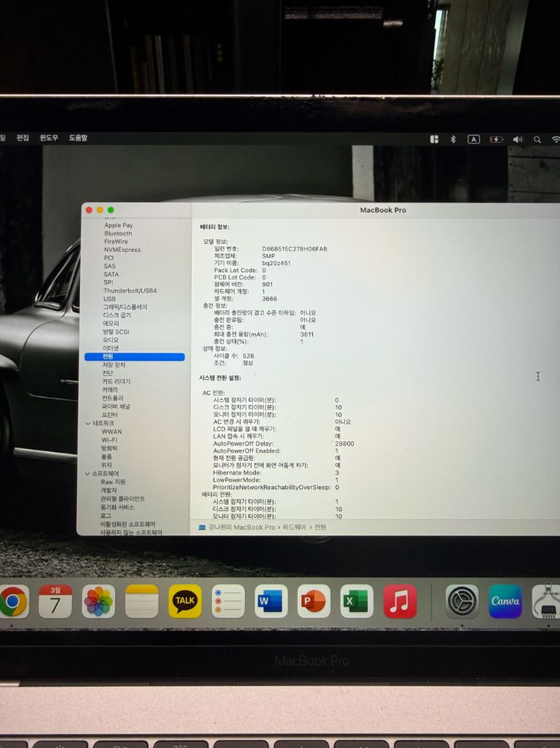Viewport: 560px width, 748px height.
Task: Select Wi-Fi under 네트워크
Action: pos(109,440)
